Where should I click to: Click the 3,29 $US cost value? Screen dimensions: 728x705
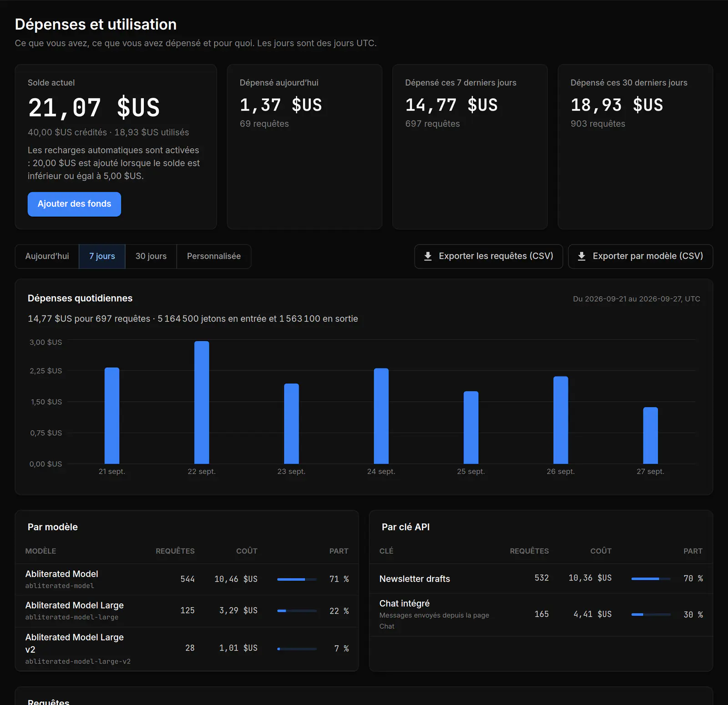[238, 610]
